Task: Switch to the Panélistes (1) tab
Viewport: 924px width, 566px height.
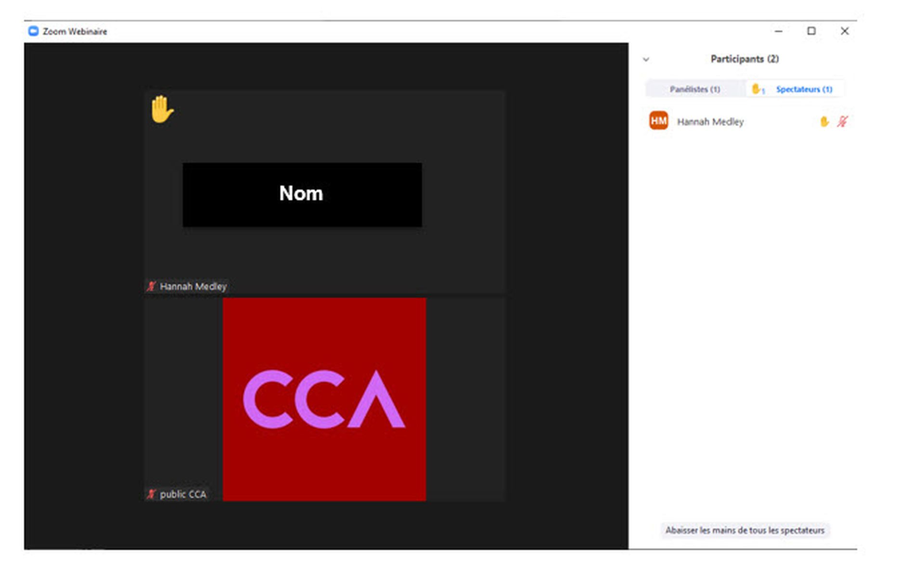Action: click(694, 89)
